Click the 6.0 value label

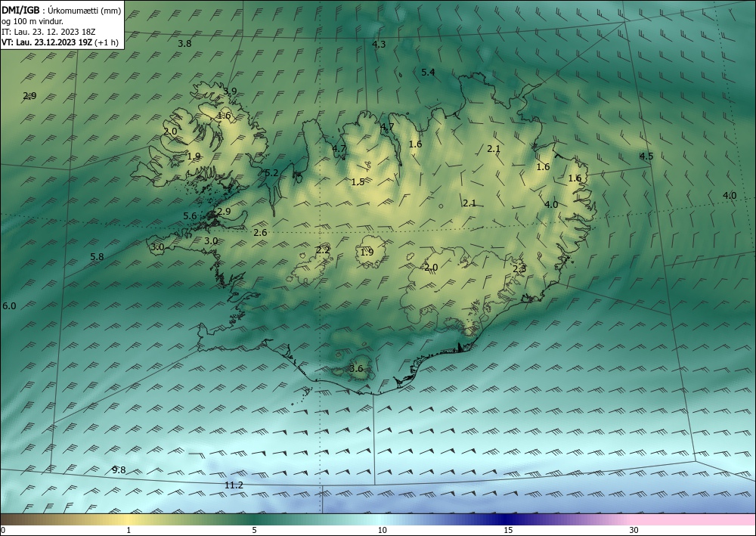tap(9, 306)
